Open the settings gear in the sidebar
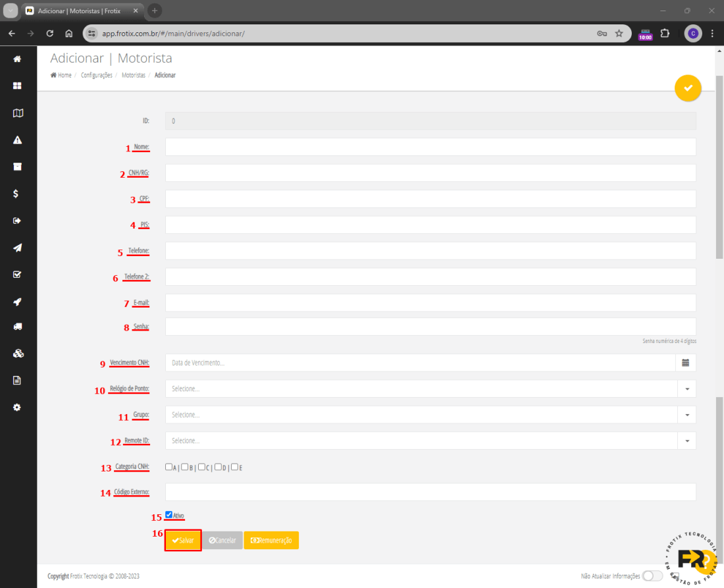724x588 pixels. pyautogui.click(x=18, y=407)
